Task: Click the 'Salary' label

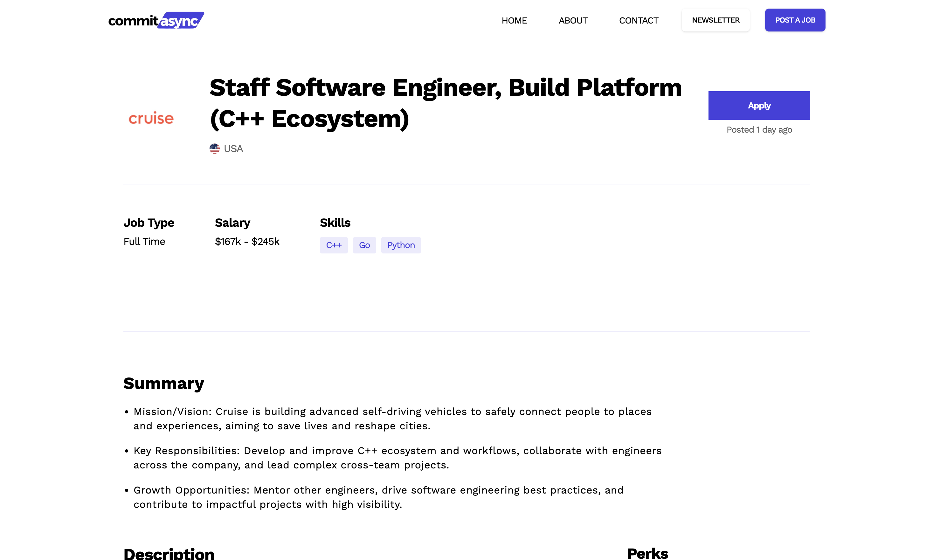Action: point(232,223)
